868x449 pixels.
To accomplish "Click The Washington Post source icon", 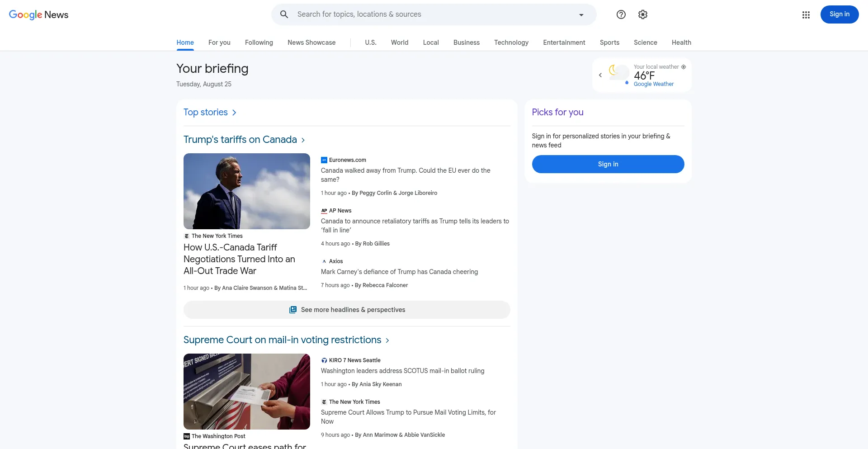I will [187, 436].
